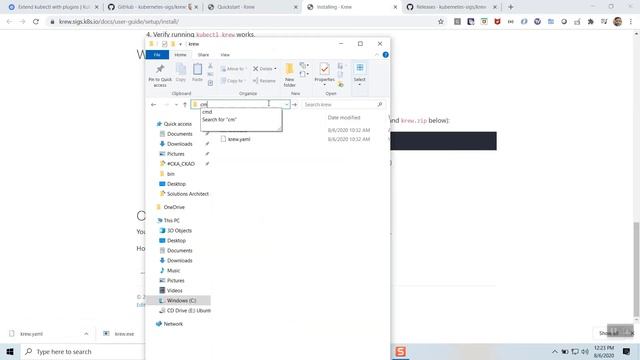Click Pin to Quick access in ribbon
Image resolution: width=640 pixels, height=360 pixels.
(160, 75)
